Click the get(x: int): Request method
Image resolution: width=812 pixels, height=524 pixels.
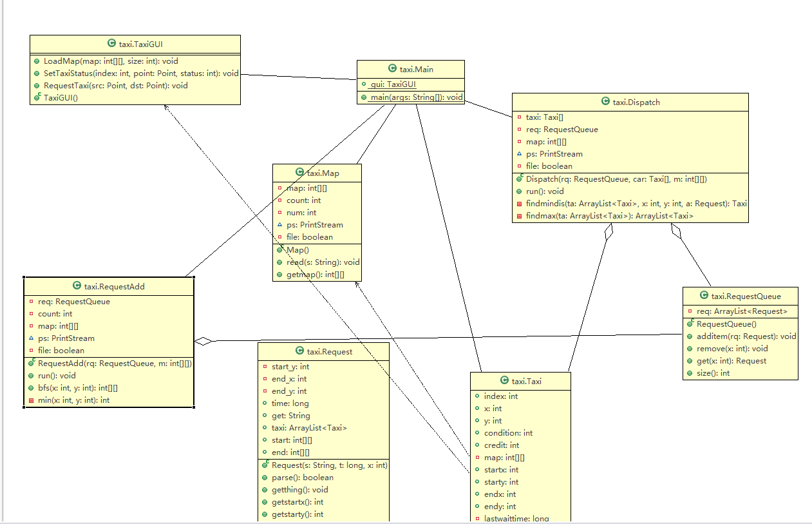click(x=732, y=361)
